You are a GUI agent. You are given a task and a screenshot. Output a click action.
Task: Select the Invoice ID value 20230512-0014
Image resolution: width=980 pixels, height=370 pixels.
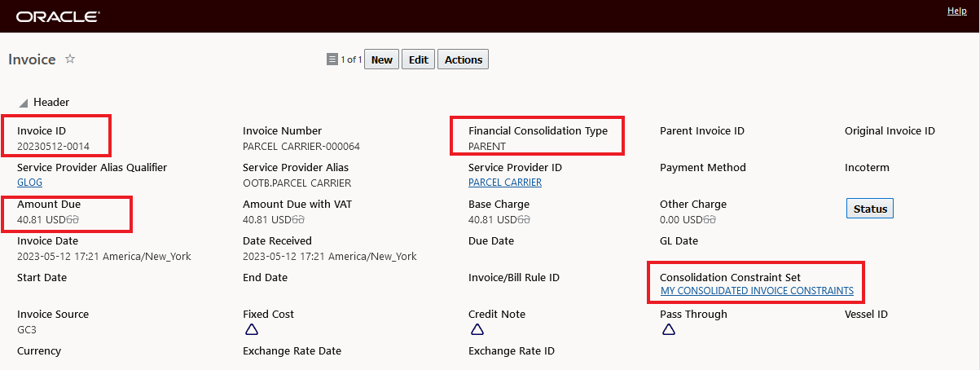tap(53, 147)
